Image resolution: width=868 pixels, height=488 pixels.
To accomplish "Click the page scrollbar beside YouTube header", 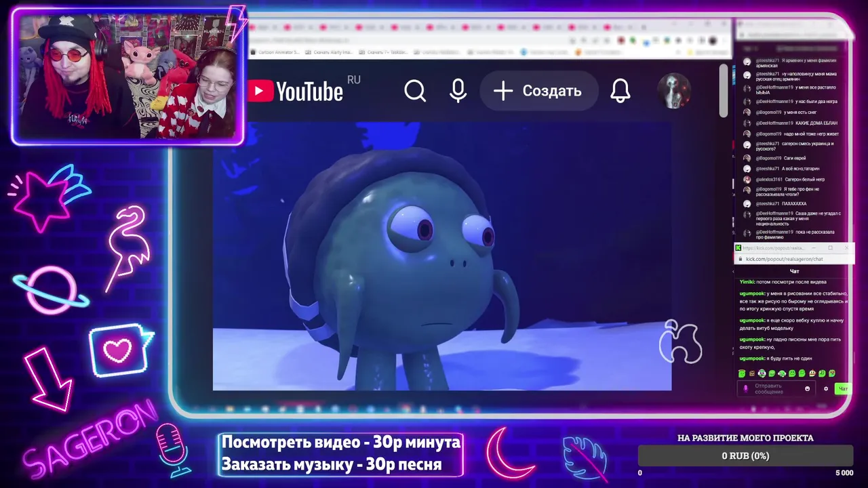I will (724, 91).
